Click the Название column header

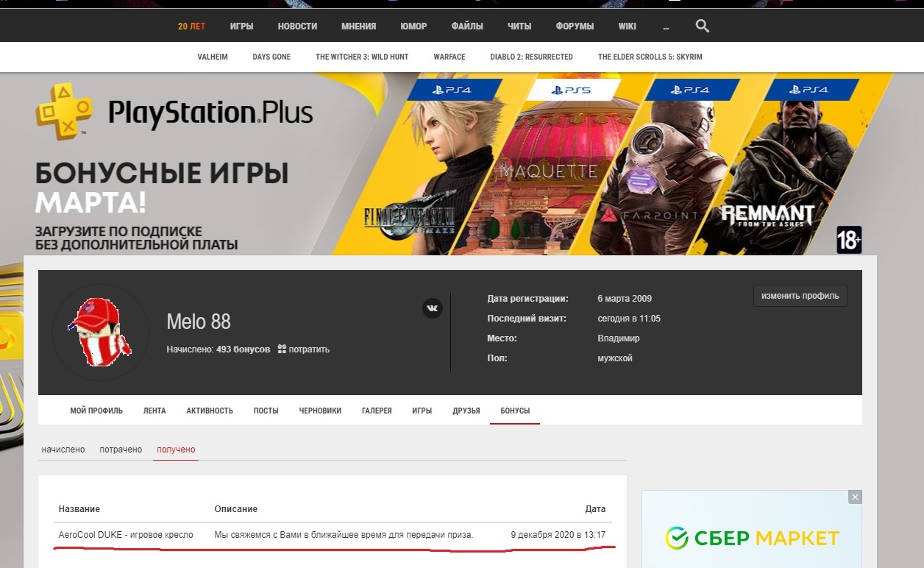click(79, 509)
